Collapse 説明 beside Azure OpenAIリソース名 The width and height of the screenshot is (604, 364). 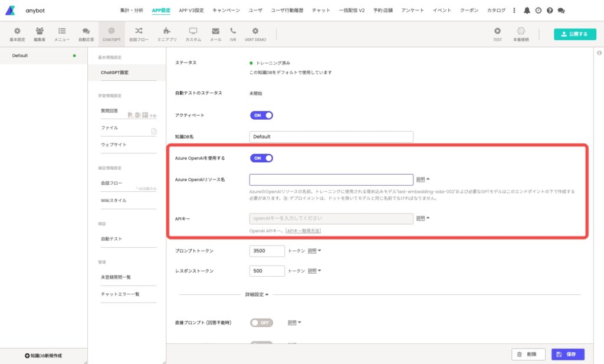423,179
